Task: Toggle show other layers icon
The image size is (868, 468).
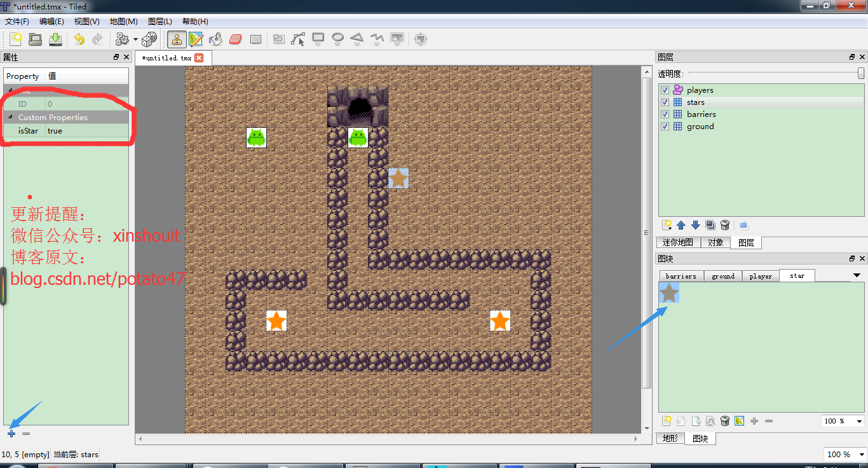Action: pyautogui.click(x=743, y=225)
